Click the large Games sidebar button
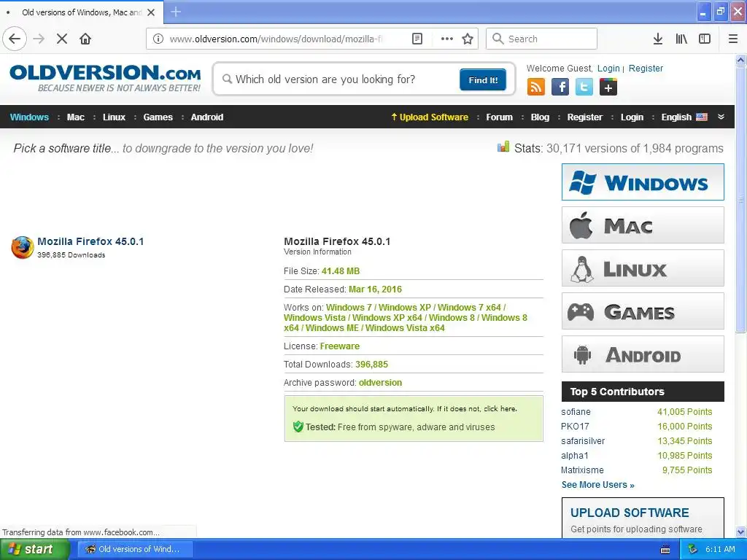This screenshot has width=747, height=560. tap(643, 311)
